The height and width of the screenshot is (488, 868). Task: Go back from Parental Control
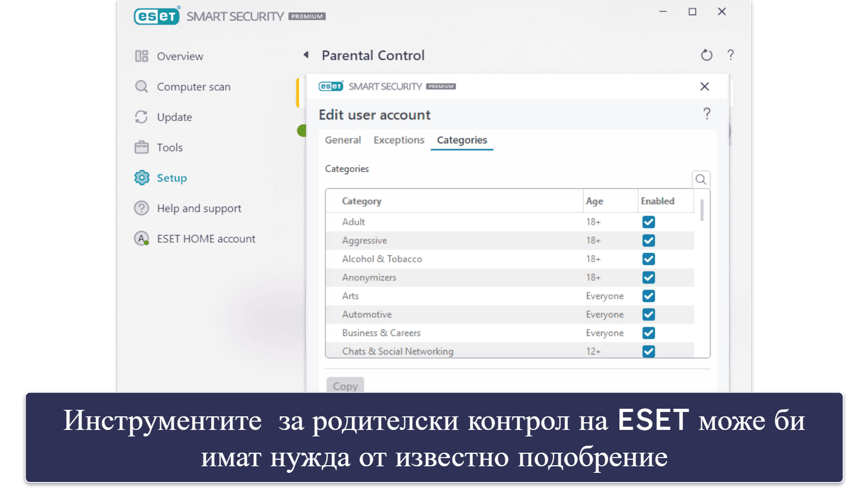306,55
